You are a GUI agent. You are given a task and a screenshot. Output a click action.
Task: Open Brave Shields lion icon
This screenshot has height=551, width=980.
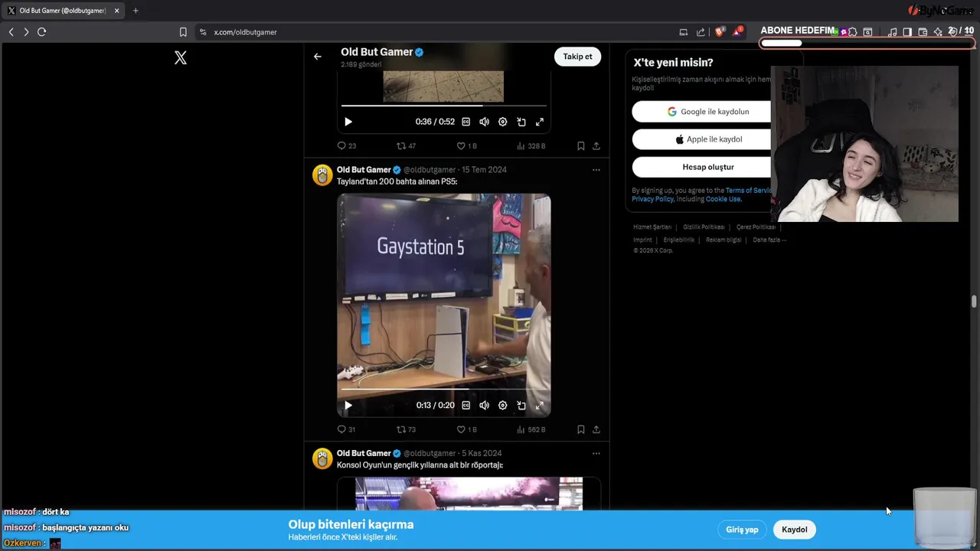point(719,32)
